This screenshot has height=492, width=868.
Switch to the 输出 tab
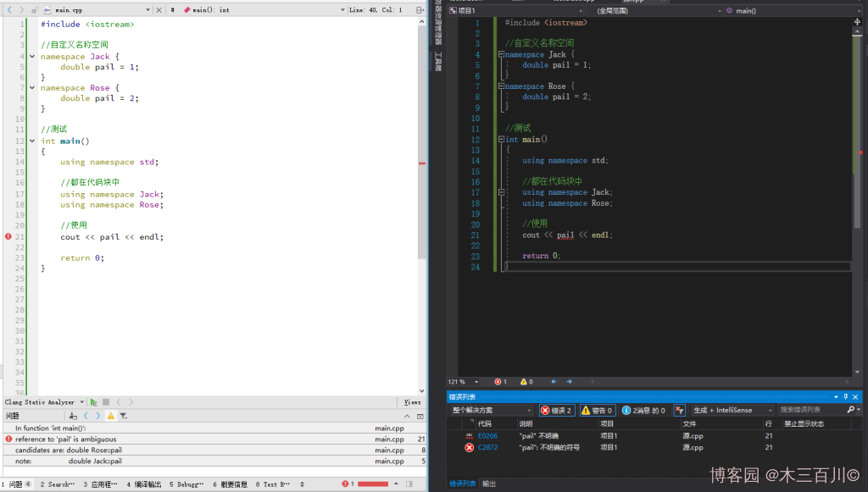tap(489, 484)
